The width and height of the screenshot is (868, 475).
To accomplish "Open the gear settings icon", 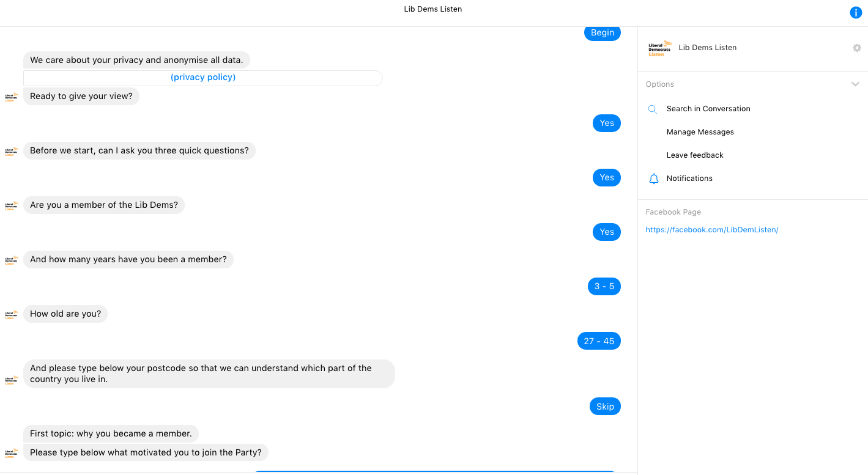I will pos(857,48).
